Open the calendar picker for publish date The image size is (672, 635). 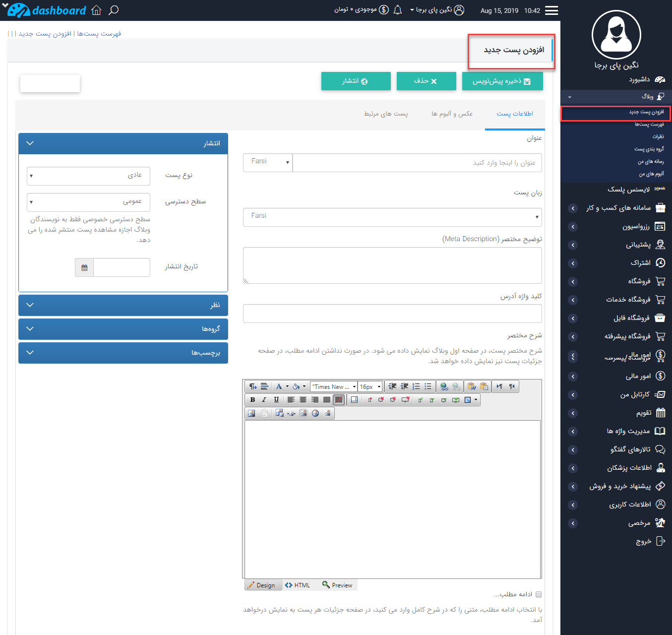pyautogui.click(x=84, y=267)
